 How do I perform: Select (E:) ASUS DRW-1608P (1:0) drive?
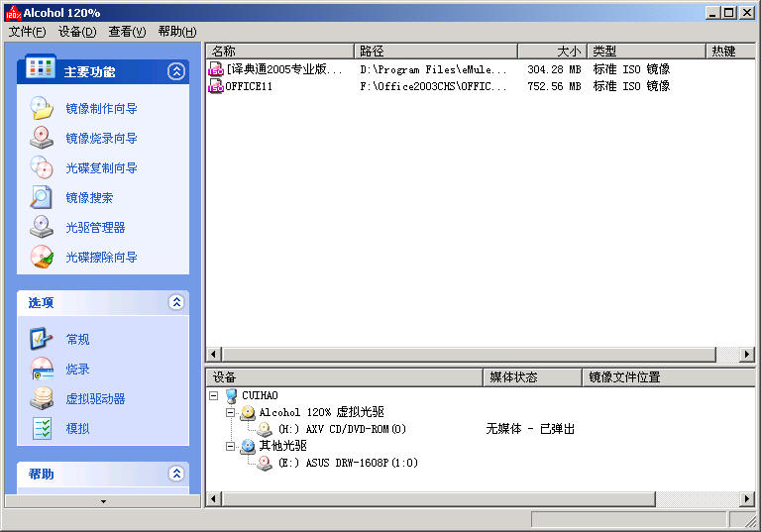348,463
